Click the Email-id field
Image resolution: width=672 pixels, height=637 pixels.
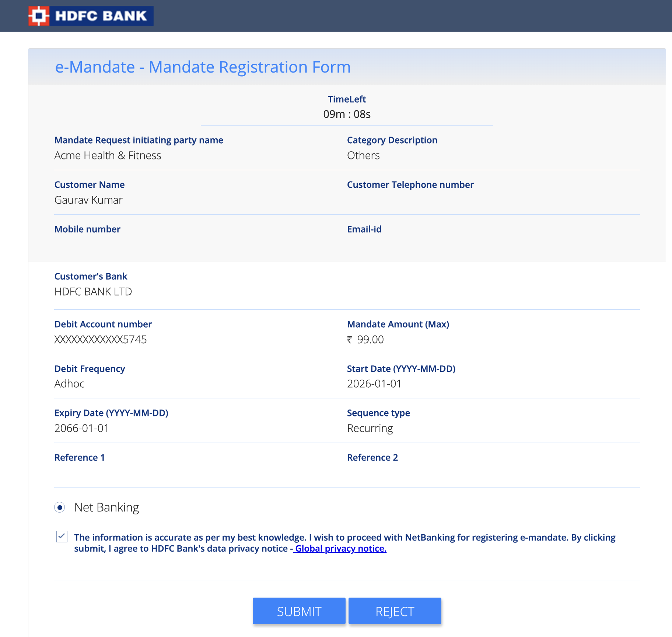coord(364,229)
